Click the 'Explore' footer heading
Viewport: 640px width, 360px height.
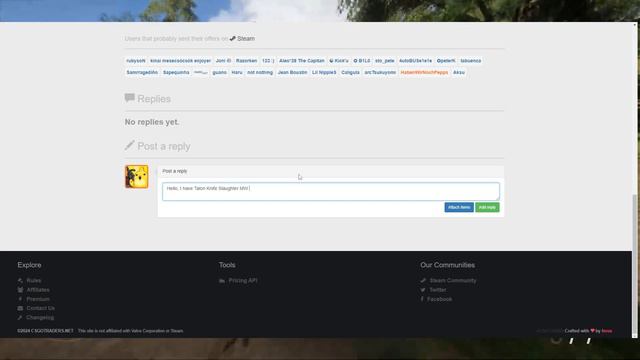pyautogui.click(x=29, y=265)
